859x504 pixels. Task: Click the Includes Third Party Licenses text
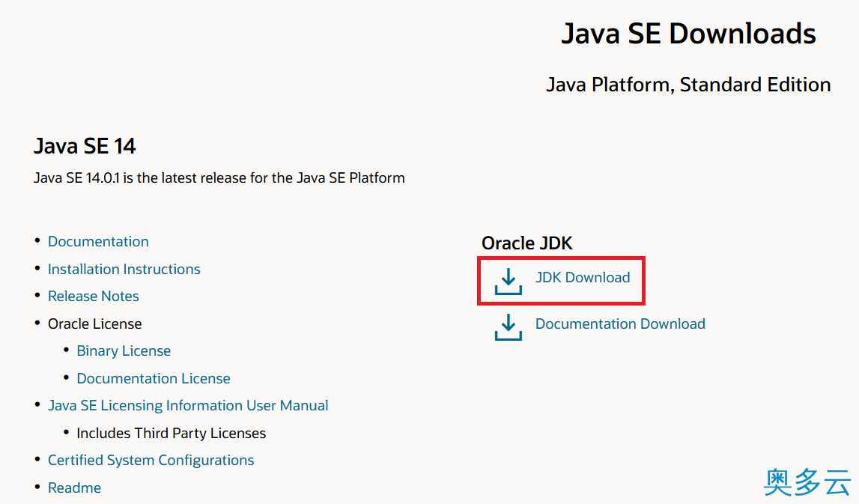click(171, 434)
